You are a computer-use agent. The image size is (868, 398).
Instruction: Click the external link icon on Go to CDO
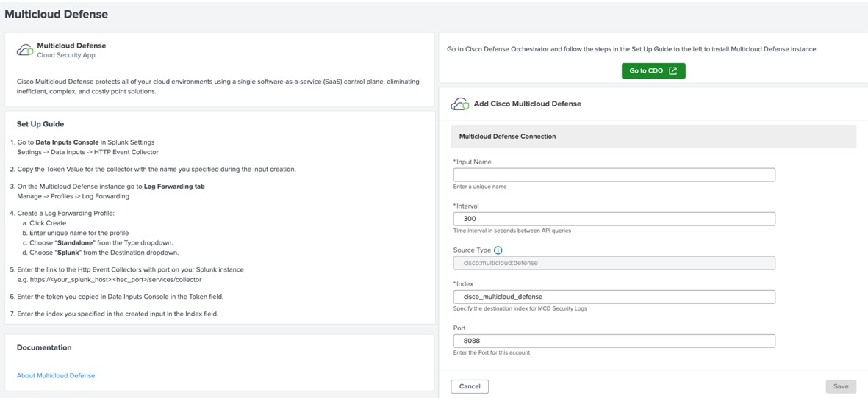pyautogui.click(x=672, y=71)
